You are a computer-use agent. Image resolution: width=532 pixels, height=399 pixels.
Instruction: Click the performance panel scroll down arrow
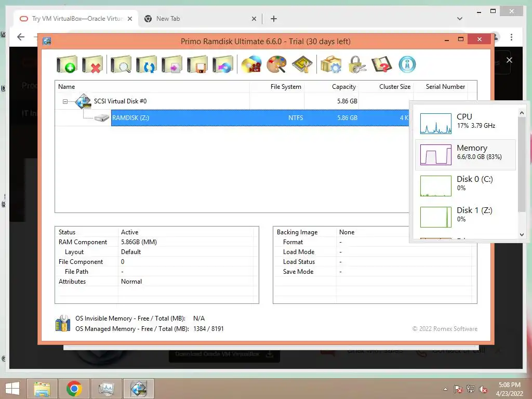522,234
